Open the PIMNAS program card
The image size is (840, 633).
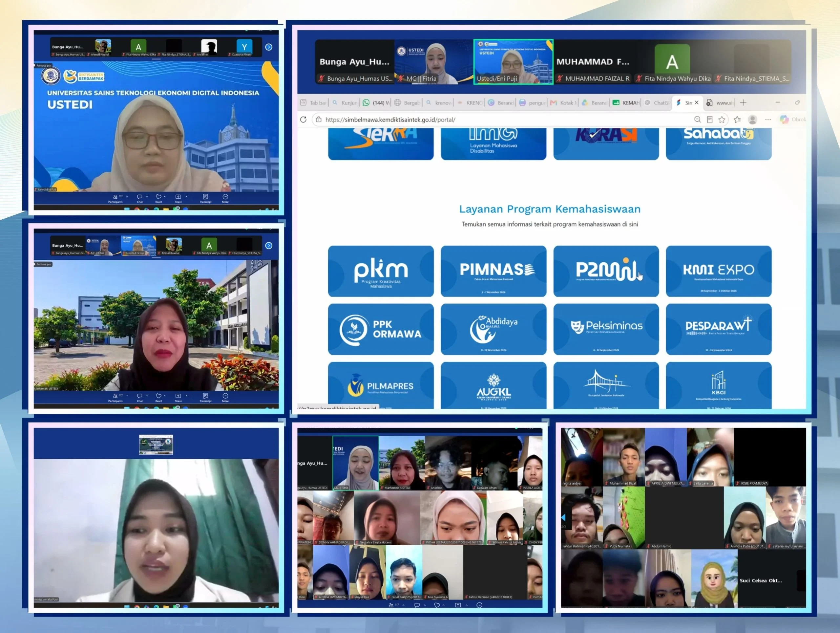click(494, 271)
